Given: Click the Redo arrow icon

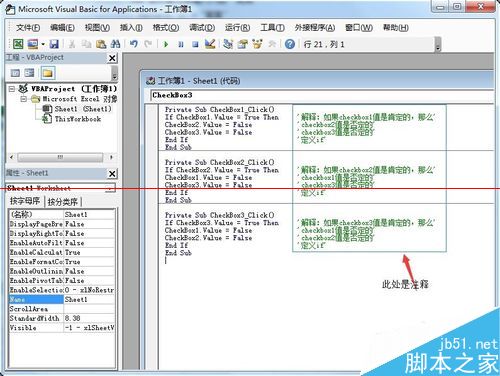Looking at the screenshot, I should tap(148, 44).
